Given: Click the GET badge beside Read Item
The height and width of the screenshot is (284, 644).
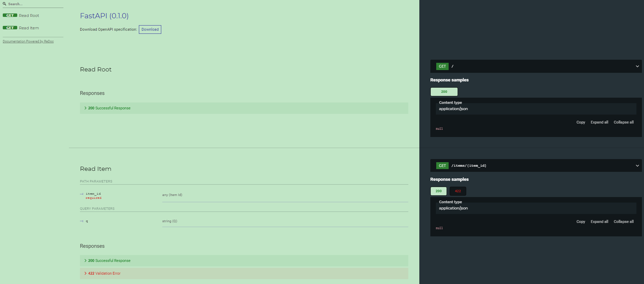Looking at the screenshot, I should coord(10,28).
